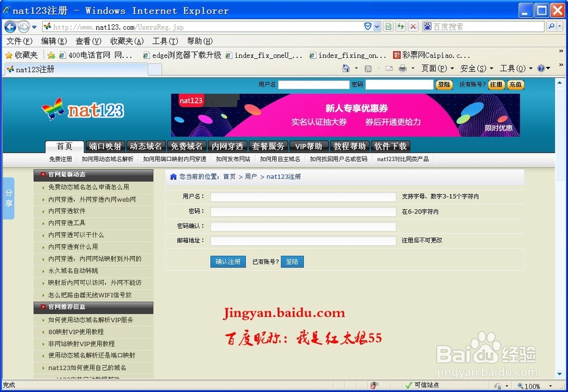Expand the Home button dropdown arrow
This screenshot has width=568, height=392.
[x=356, y=69]
